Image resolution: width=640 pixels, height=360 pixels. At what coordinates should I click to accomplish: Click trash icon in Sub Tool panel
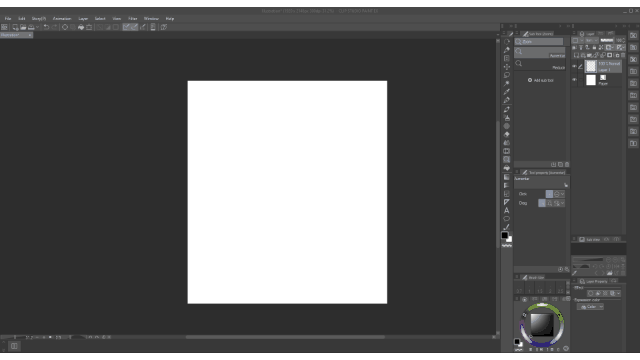[567, 164]
